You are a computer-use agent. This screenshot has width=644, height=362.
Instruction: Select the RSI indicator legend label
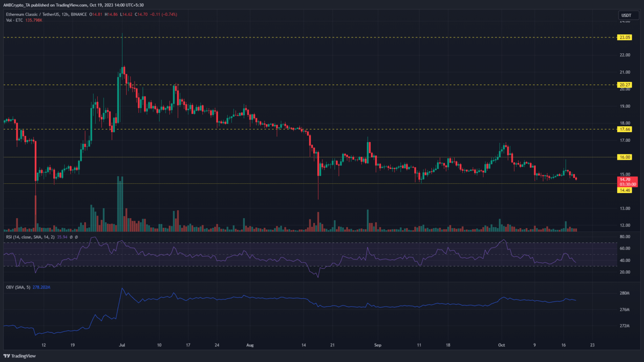click(30, 237)
